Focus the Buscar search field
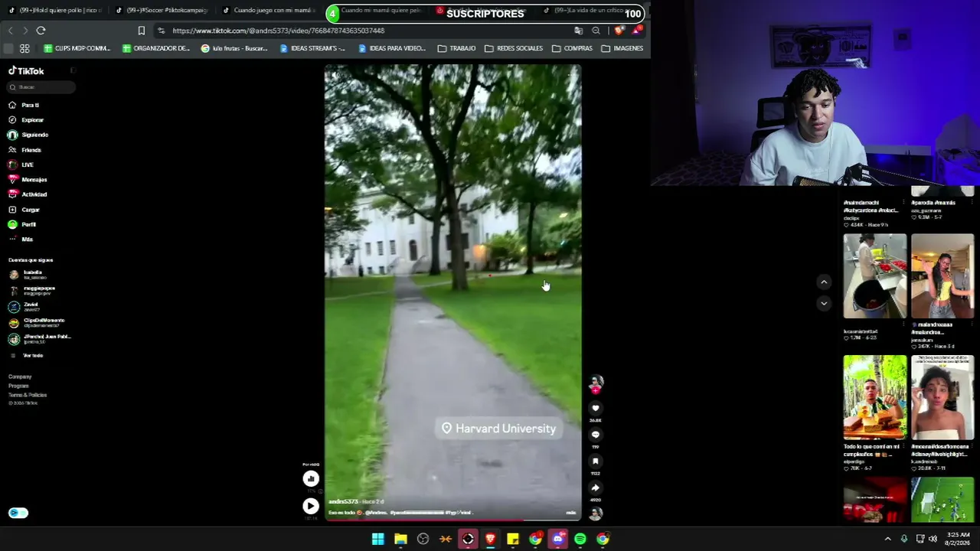 click(x=42, y=87)
